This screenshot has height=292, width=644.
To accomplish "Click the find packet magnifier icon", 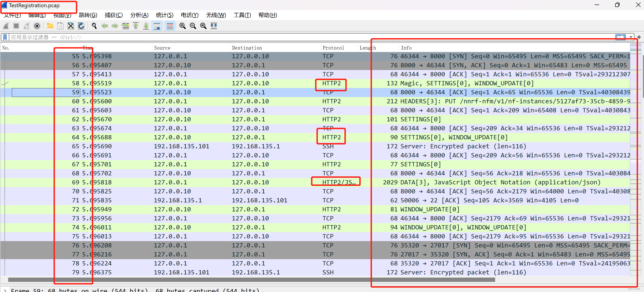I will (94, 26).
